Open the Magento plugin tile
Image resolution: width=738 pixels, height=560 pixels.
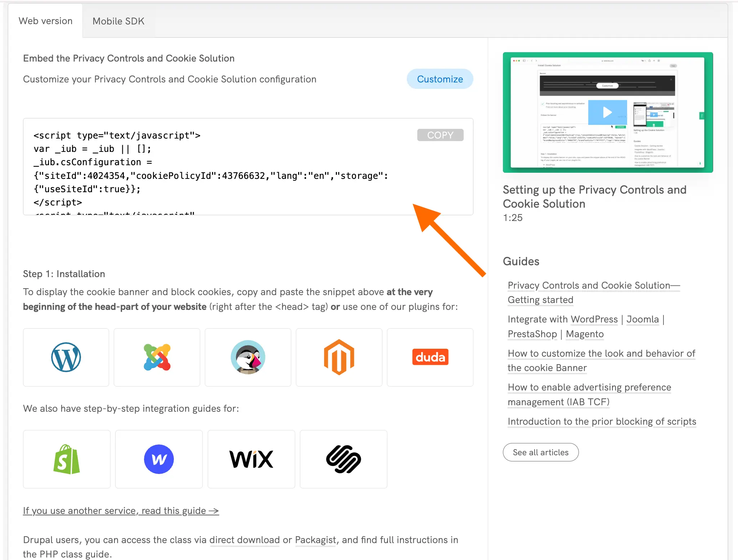pyautogui.click(x=339, y=357)
